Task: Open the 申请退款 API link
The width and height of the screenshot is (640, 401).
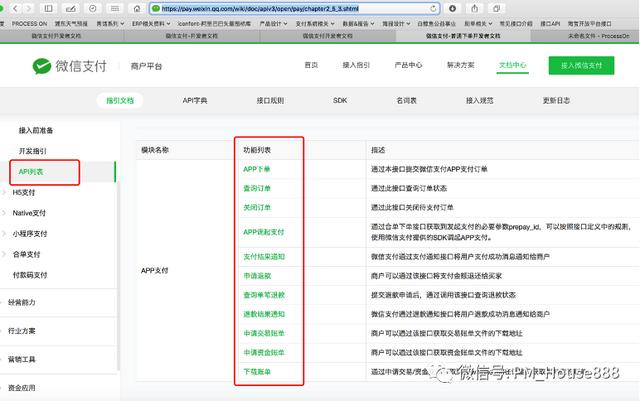Action: click(x=257, y=276)
